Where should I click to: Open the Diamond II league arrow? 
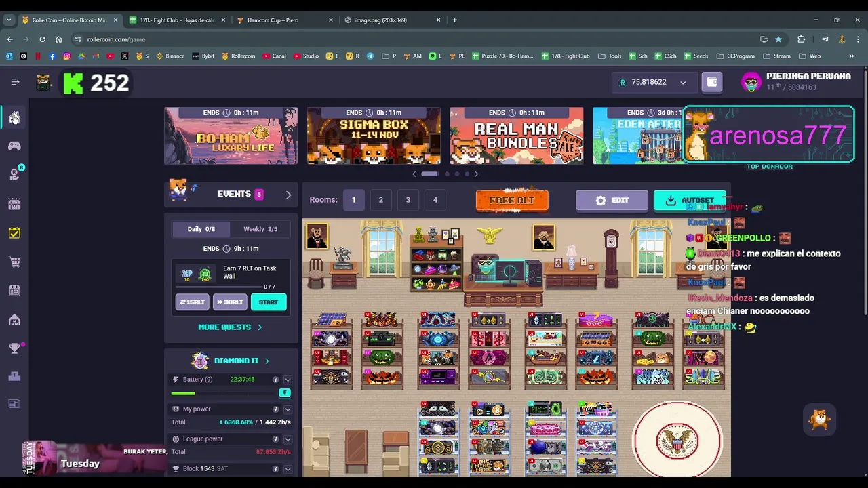pos(267,361)
